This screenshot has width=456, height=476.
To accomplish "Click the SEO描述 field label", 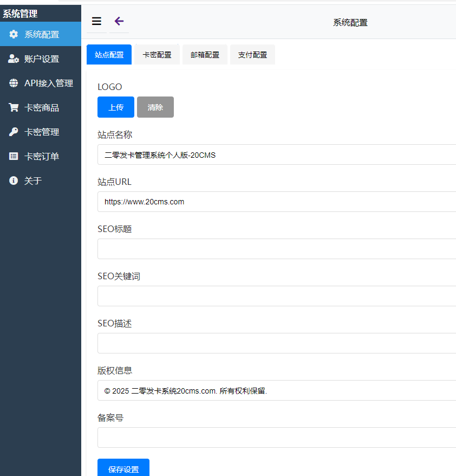I will coord(115,323).
